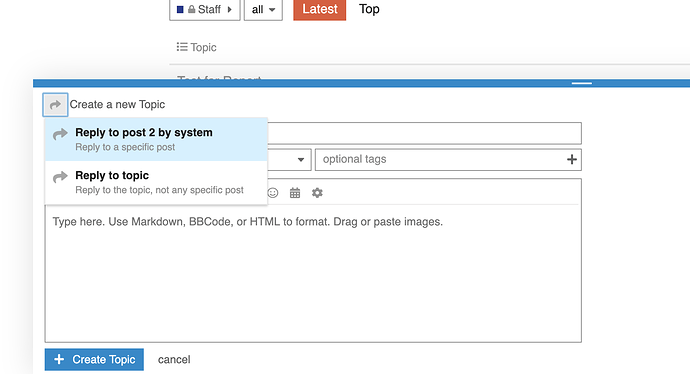Click the composer action reply-arrow button
This screenshot has height=374, width=690.
coord(55,105)
